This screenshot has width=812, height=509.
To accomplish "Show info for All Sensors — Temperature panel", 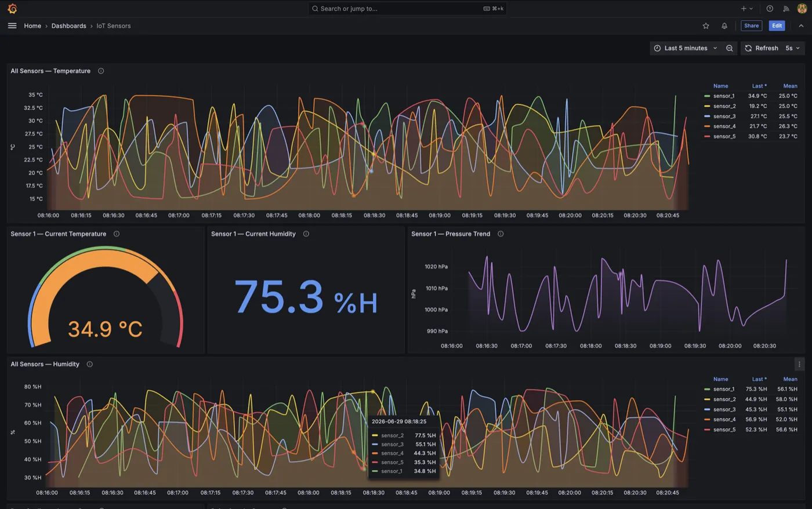I will [101, 71].
